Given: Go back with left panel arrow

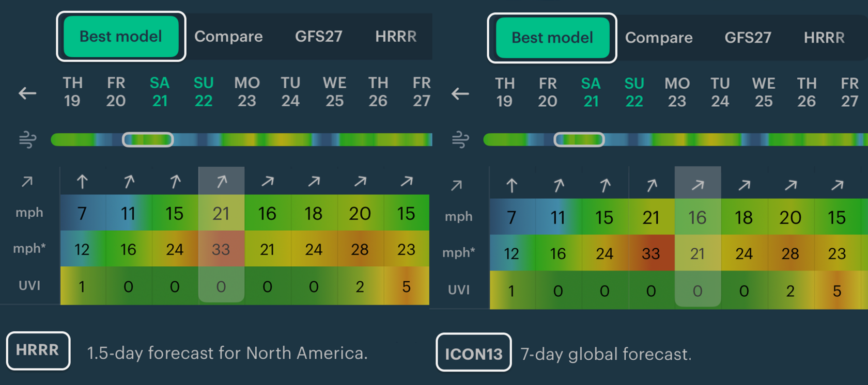Looking at the screenshot, I should tap(27, 93).
